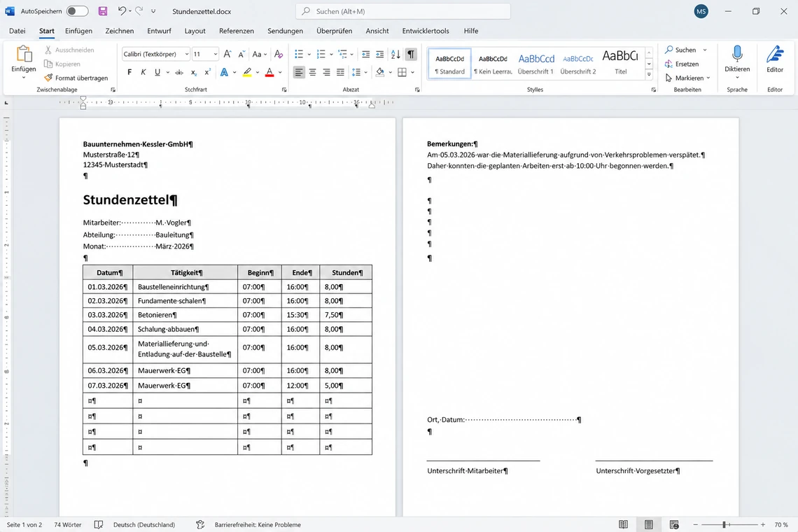Clear all formatting icon

point(279,54)
